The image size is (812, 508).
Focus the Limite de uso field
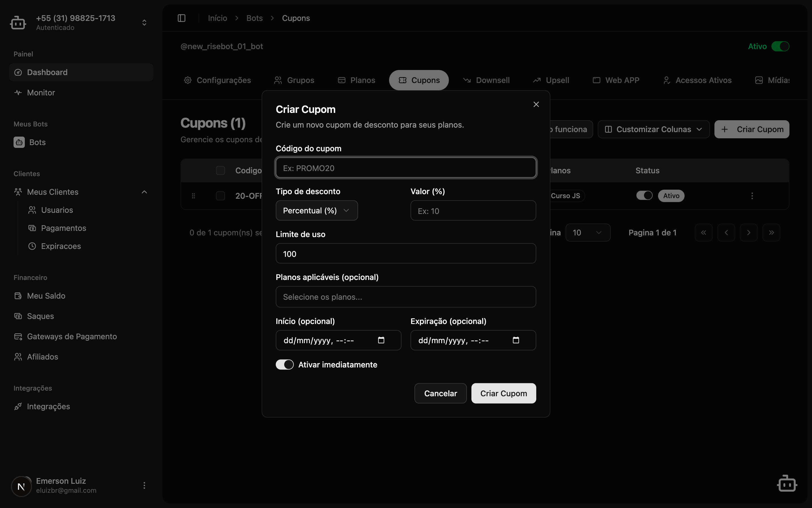click(x=406, y=254)
